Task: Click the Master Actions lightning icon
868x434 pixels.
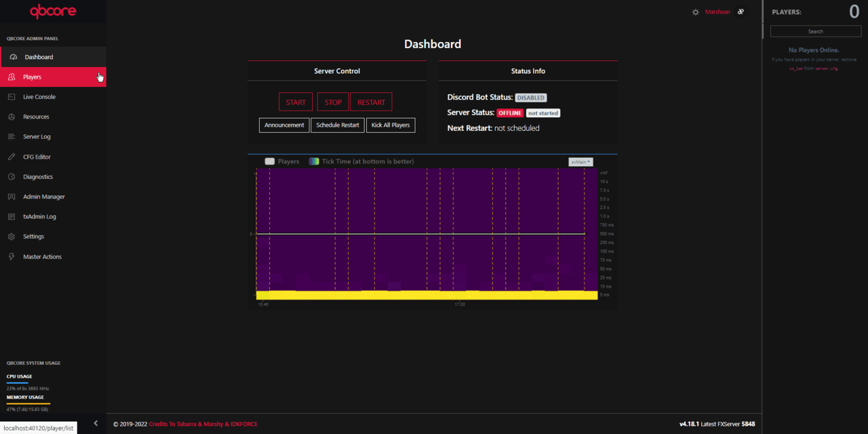Action: [x=12, y=256]
